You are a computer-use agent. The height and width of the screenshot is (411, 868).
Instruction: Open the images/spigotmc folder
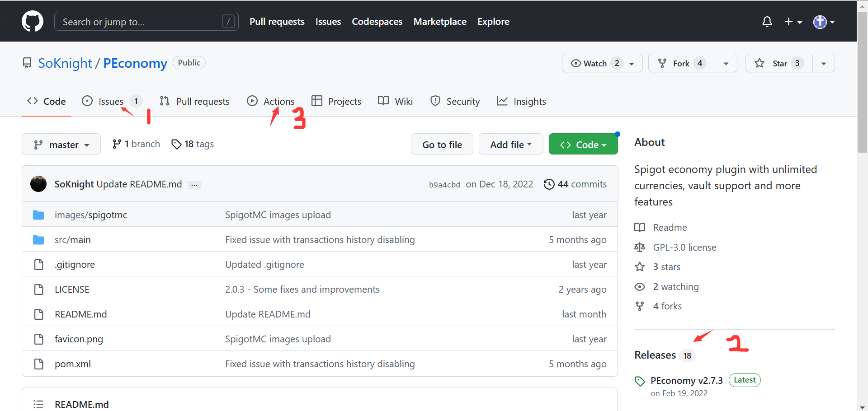click(91, 215)
